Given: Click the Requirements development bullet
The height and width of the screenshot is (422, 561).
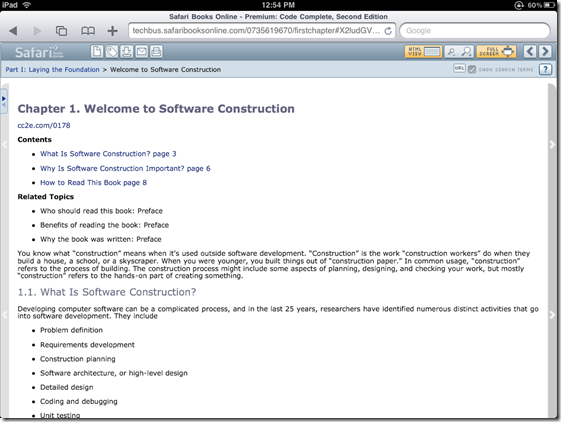Looking at the screenshot, I should [87, 345].
